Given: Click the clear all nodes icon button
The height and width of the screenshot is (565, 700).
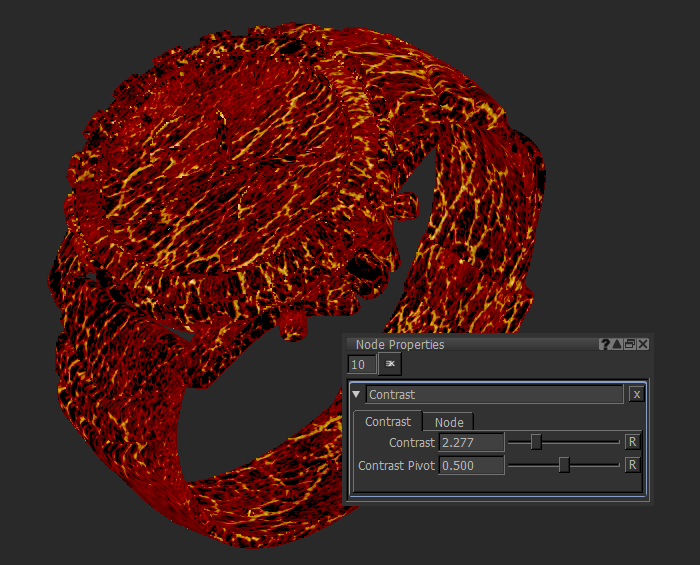Looking at the screenshot, I should (x=389, y=365).
